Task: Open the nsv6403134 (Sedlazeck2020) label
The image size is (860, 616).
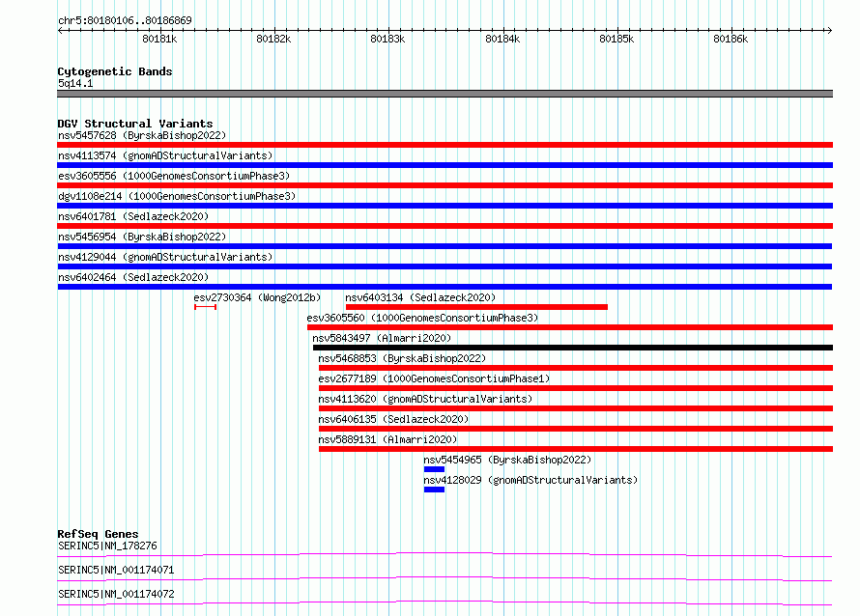Action: (x=420, y=297)
